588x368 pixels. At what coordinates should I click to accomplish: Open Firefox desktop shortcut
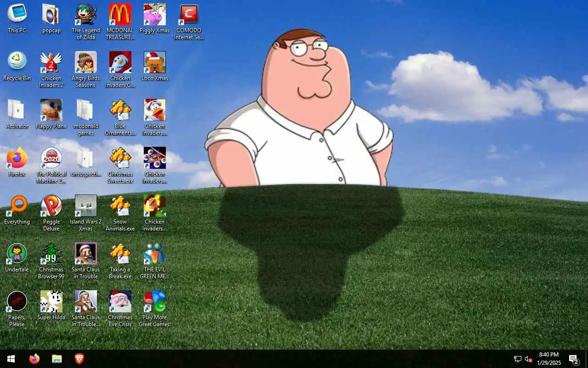[17, 162]
